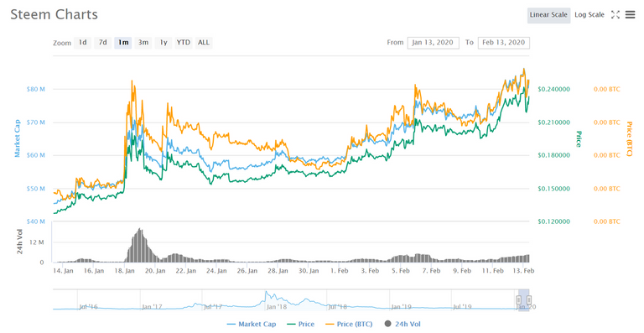Toggle fullscreen chart view icon
This screenshot has width=644, height=333.
pyautogui.click(x=615, y=15)
